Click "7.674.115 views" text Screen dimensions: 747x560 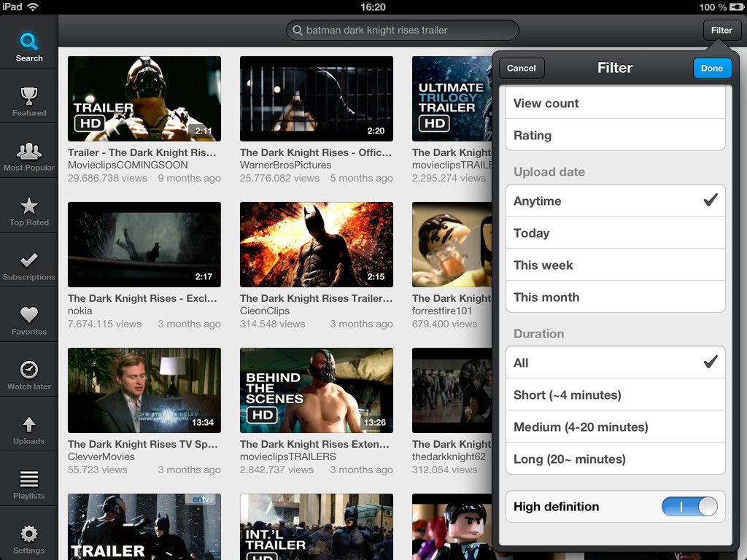(x=105, y=323)
